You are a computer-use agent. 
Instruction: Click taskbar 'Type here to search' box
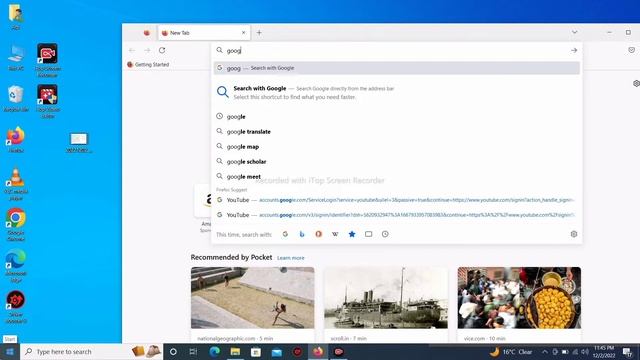[x=91, y=351]
